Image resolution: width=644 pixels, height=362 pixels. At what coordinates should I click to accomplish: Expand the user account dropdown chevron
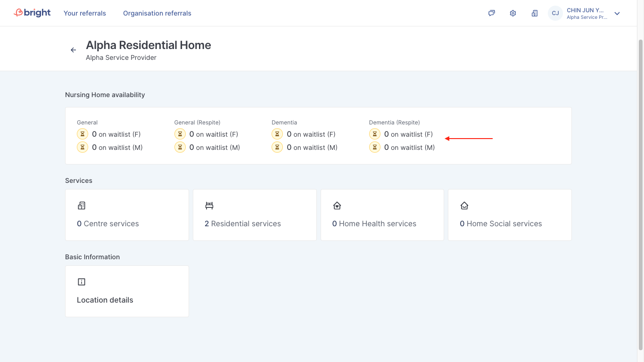click(x=617, y=13)
